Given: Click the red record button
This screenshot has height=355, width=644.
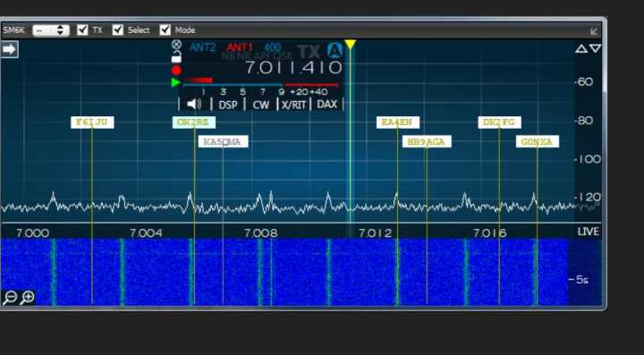Looking at the screenshot, I should pyautogui.click(x=176, y=70).
